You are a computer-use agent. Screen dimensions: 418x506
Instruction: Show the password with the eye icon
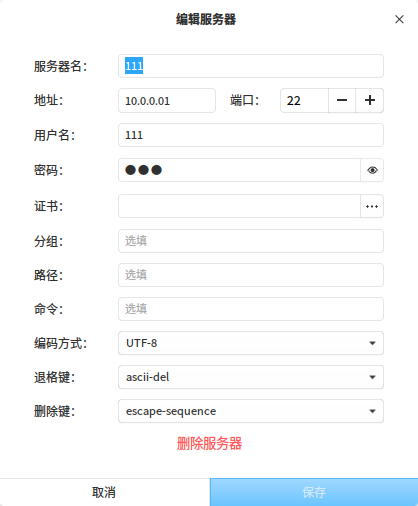[x=372, y=170]
